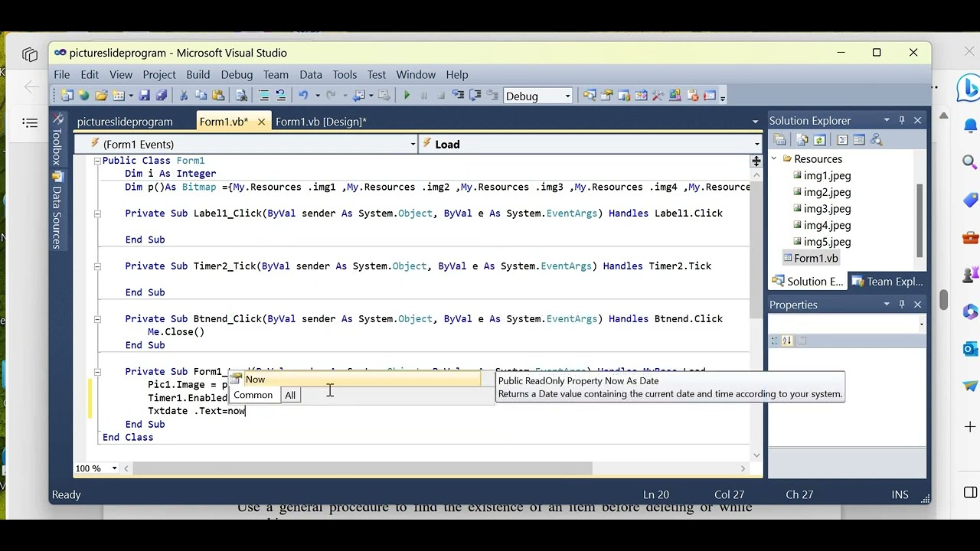This screenshot has width=980, height=551.
Task: Switch to Team Explorer tab
Action: pyautogui.click(x=887, y=282)
